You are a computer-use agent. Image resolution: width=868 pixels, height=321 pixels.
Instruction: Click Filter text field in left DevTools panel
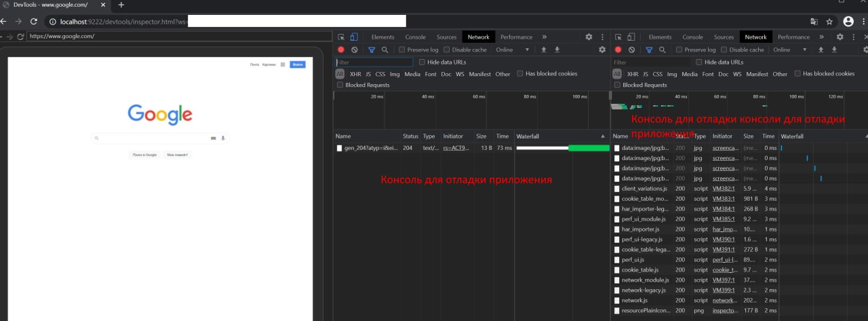pos(374,62)
